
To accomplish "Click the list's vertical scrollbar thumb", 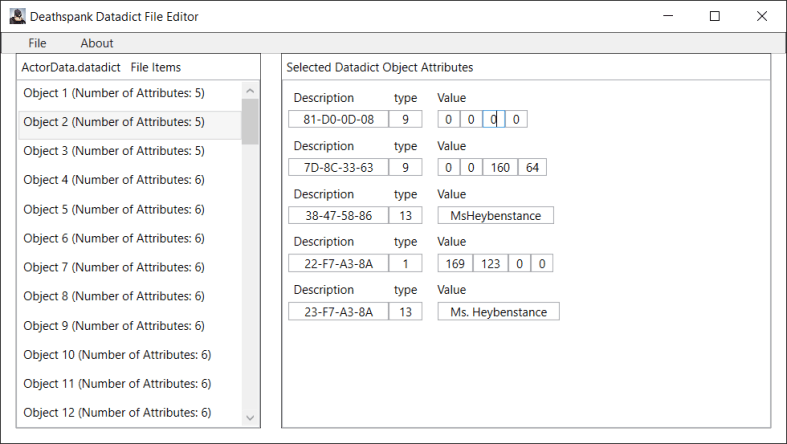I will pos(250,122).
